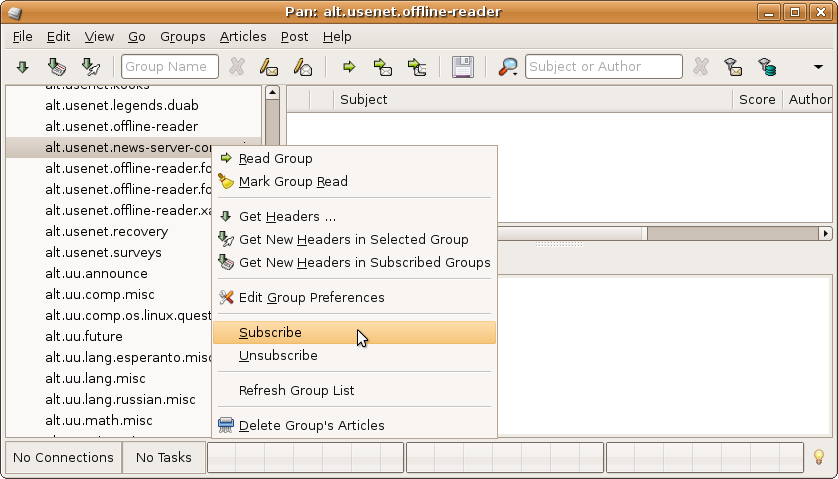Image resolution: width=838 pixels, height=479 pixels.
Task: Click the Get Headers download arrow icon
Action: coord(22,67)
